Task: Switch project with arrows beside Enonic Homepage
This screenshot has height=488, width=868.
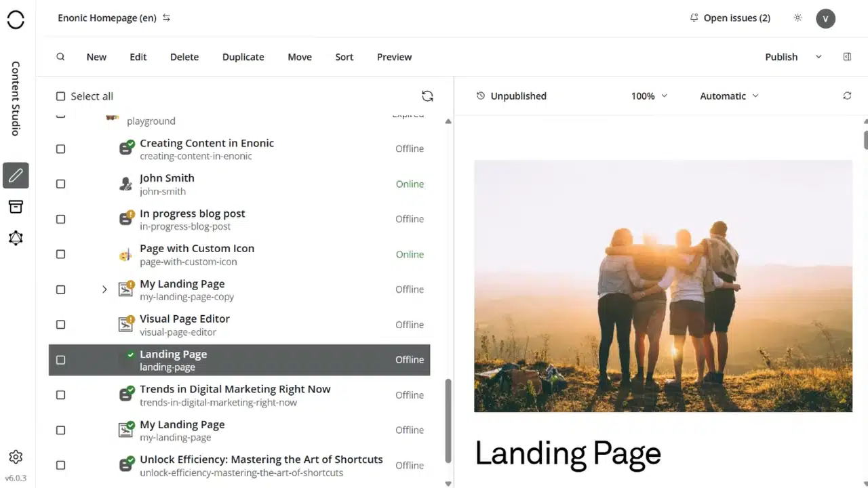Action: pos(166,18)
